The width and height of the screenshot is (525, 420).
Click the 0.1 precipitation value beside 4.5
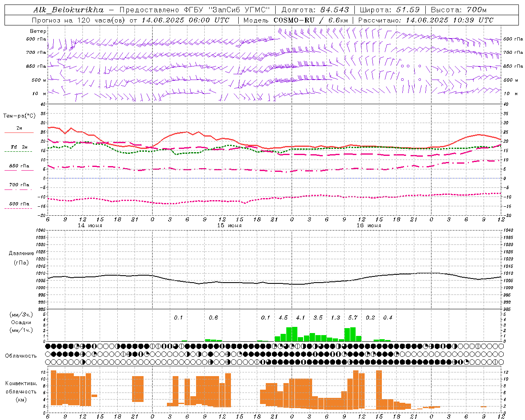coord(265,317)
